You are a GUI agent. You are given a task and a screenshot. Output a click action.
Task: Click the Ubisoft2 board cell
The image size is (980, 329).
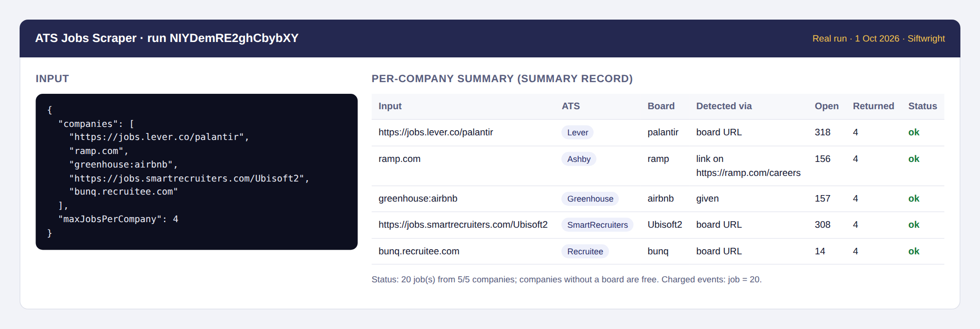(x=665, y=225)
